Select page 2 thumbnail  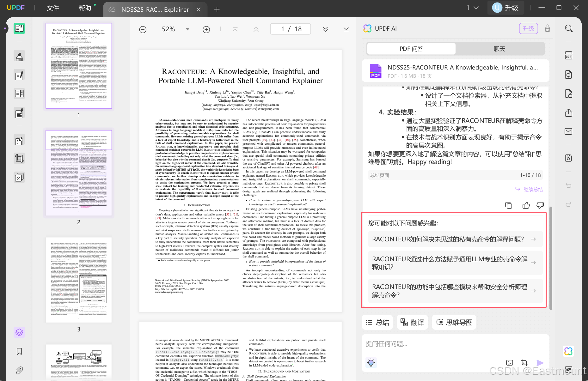point(79,173)
